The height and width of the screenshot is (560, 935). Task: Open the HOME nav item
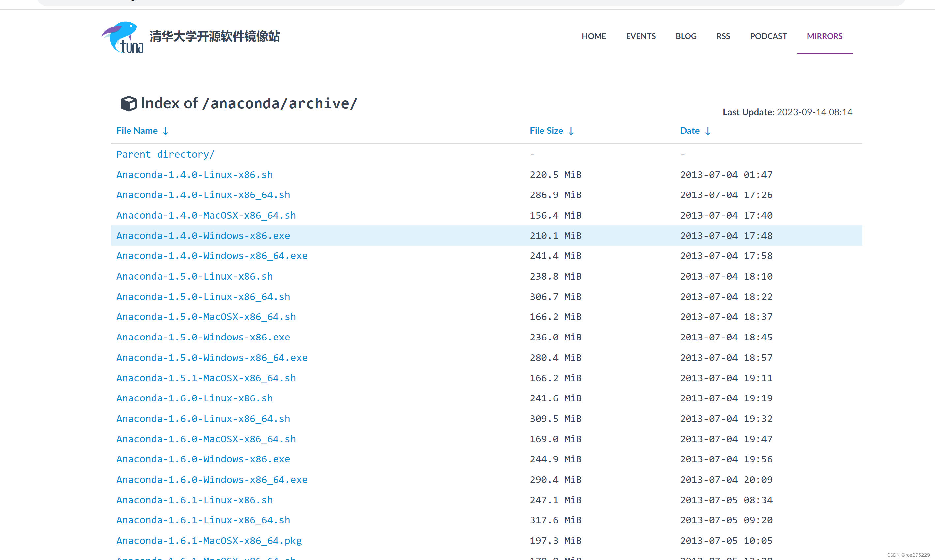point(594,36)
